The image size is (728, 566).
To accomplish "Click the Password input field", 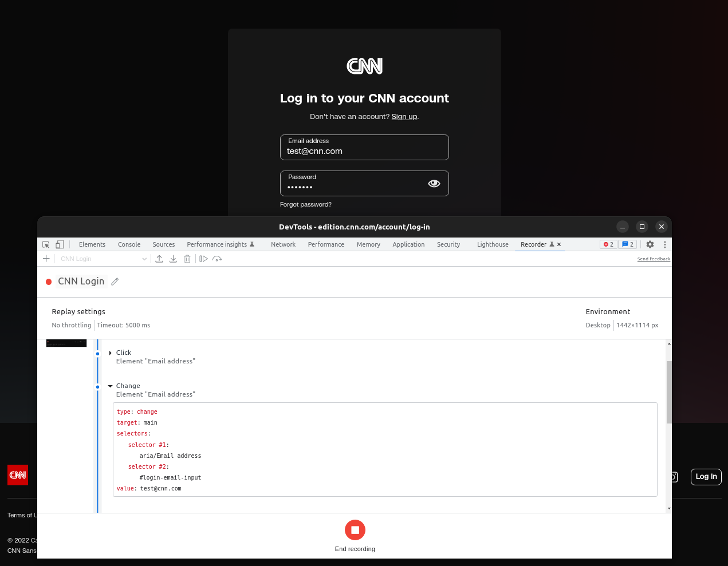I will point(364,184).
